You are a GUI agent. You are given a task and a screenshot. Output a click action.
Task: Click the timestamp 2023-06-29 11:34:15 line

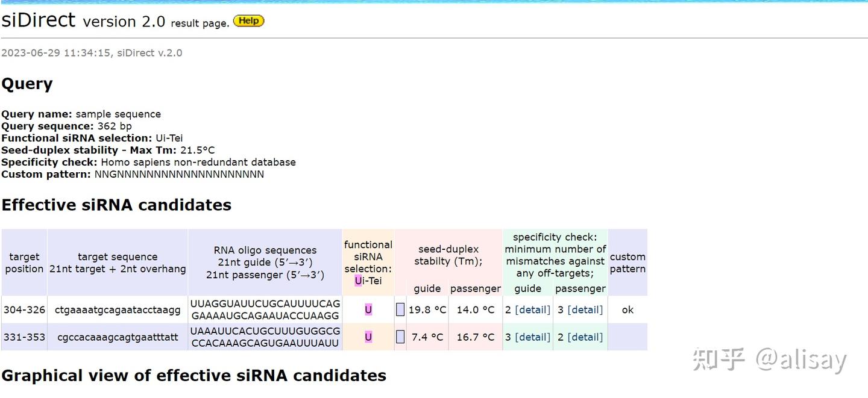pos(92,53)
